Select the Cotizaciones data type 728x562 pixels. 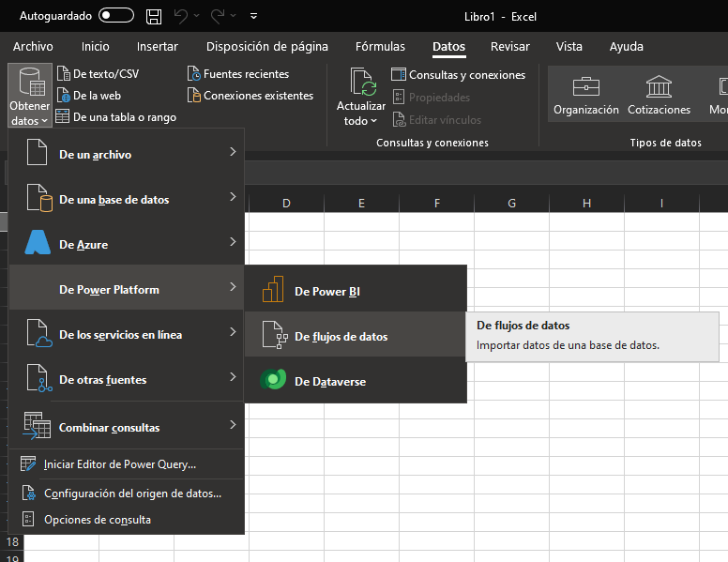tap(659, 95)
